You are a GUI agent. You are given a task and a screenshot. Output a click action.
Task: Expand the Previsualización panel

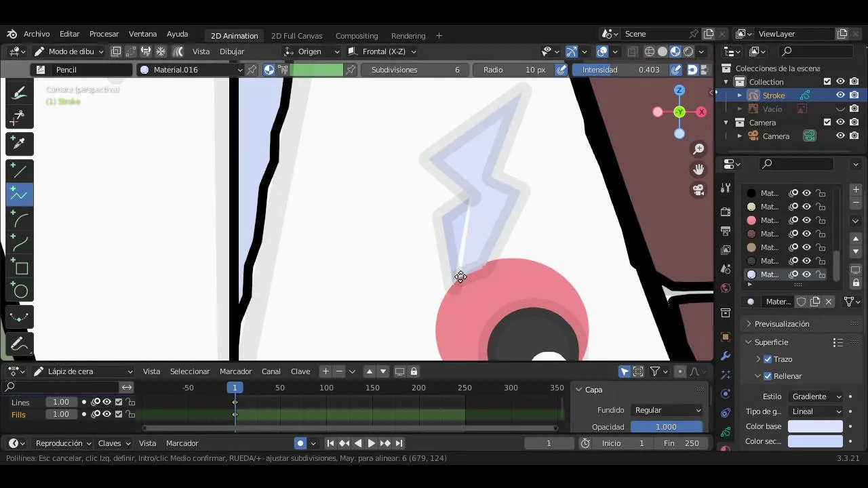(782, 324)
